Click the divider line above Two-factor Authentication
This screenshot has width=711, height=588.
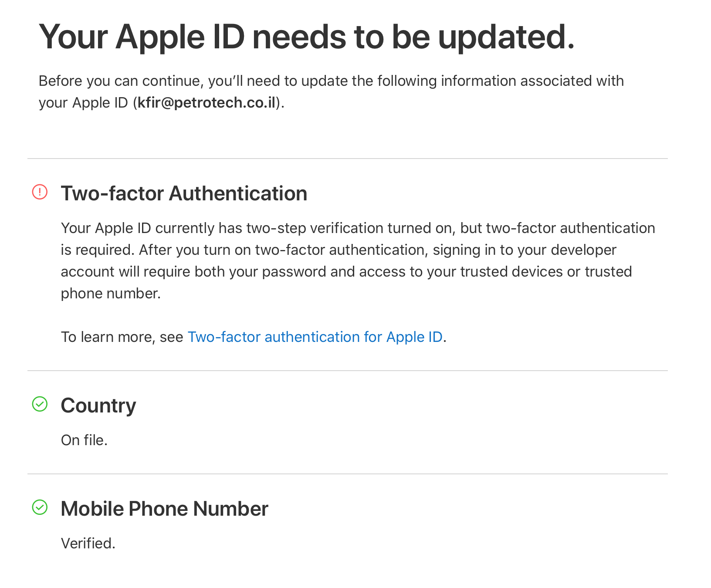click(x=347, y=159)
